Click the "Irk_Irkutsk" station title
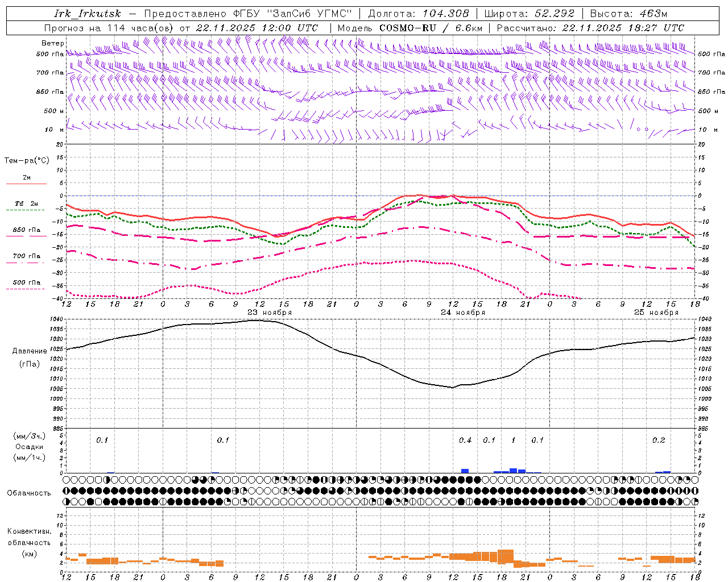Screen dimensions: 728x582 [87, 14]
